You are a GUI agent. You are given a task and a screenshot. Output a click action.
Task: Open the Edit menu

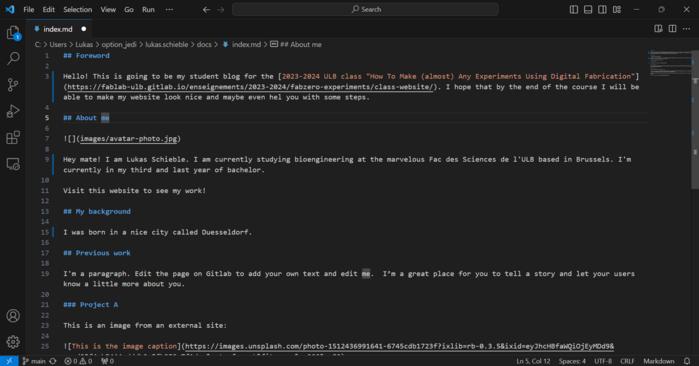pyautogui.click(x=49, y=9)
